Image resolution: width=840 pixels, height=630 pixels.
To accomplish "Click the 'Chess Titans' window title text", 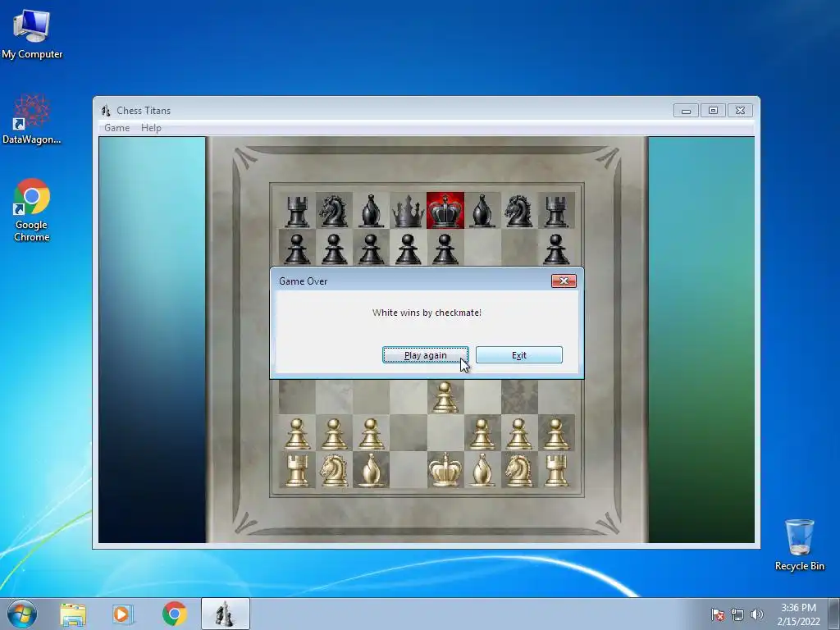I will point(144,111).
